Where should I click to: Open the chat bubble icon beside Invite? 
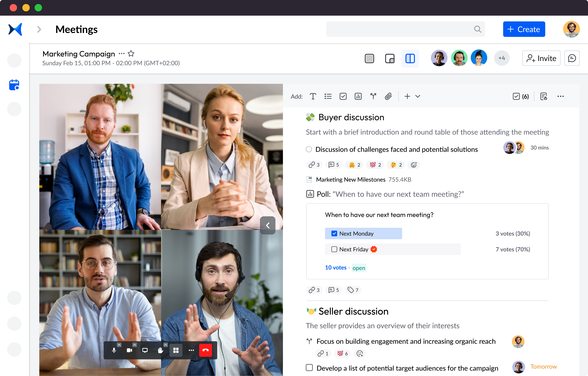coord(572,58)
